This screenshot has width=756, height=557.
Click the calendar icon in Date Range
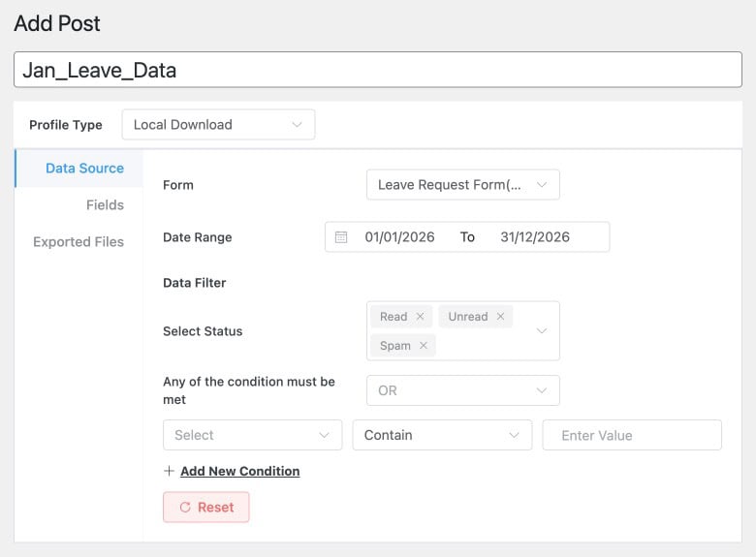[x=341, y=237]
